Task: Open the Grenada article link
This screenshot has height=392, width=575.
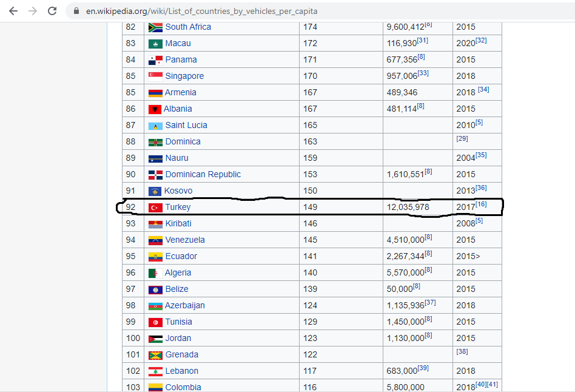Action: 182,354
